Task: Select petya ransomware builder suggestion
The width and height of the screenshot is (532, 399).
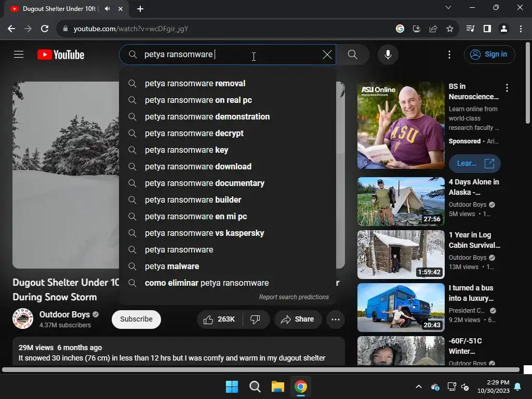Action: coord(228,200)
